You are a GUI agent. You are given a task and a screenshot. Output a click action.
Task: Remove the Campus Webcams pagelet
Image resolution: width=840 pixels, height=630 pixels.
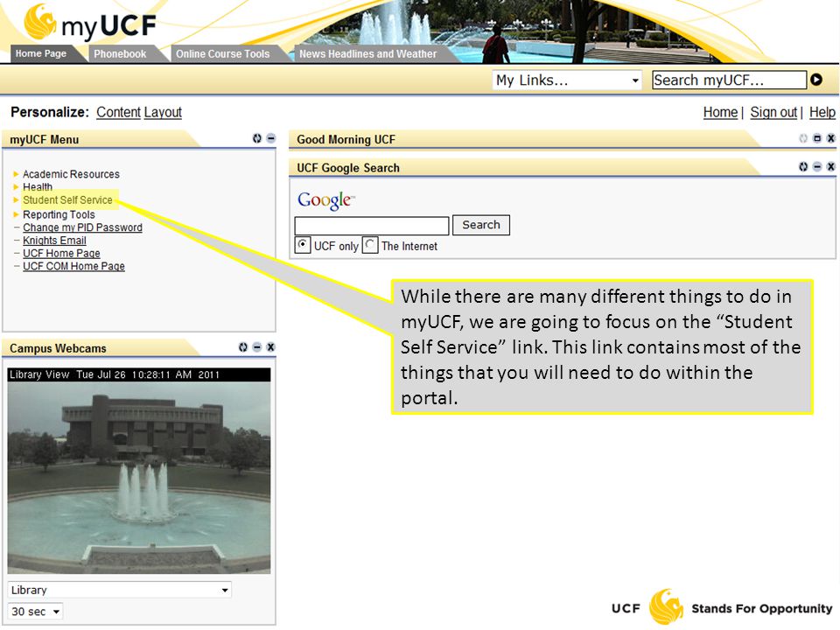(270, 347)
